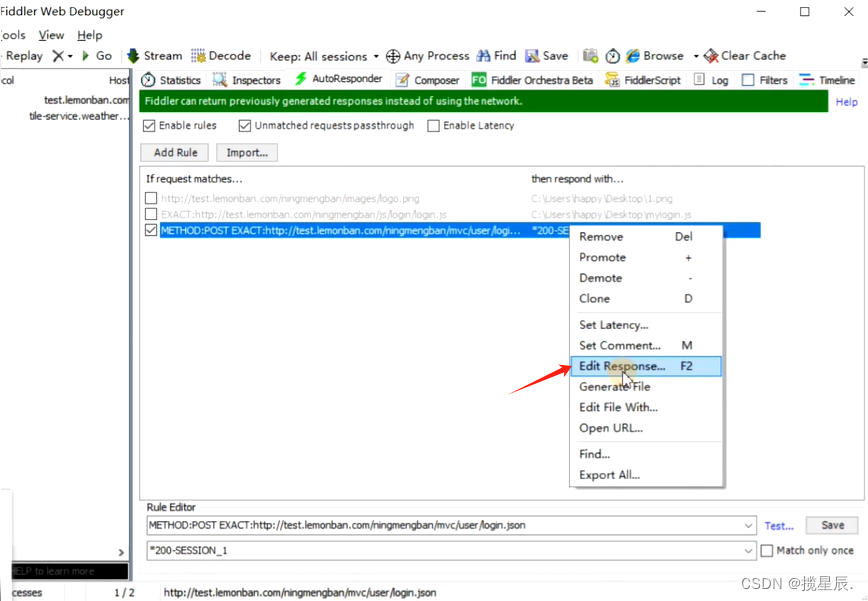This screenshot has width=868, height=601.
Task: Switch to the Timeline tab
Action: click(x=828, y=80)
